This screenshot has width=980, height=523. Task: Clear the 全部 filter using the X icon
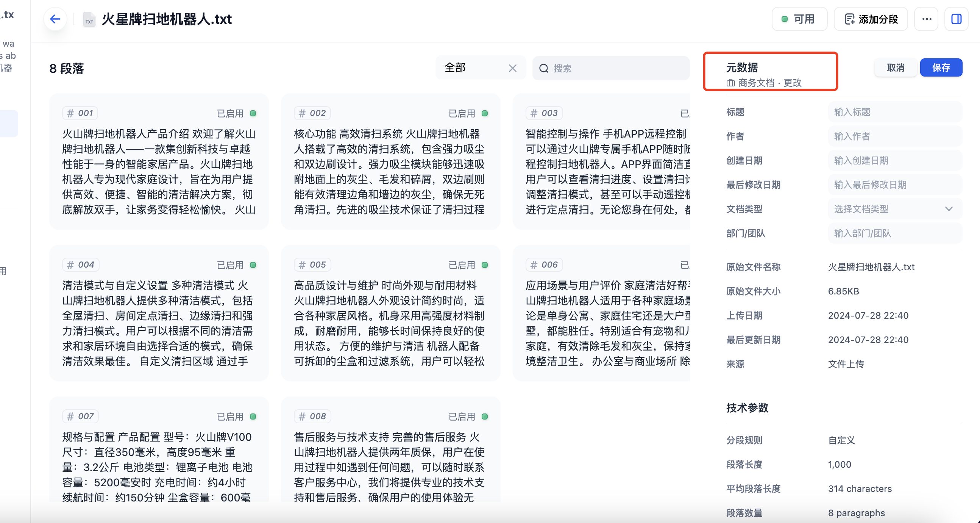click(x=512, y=68)
